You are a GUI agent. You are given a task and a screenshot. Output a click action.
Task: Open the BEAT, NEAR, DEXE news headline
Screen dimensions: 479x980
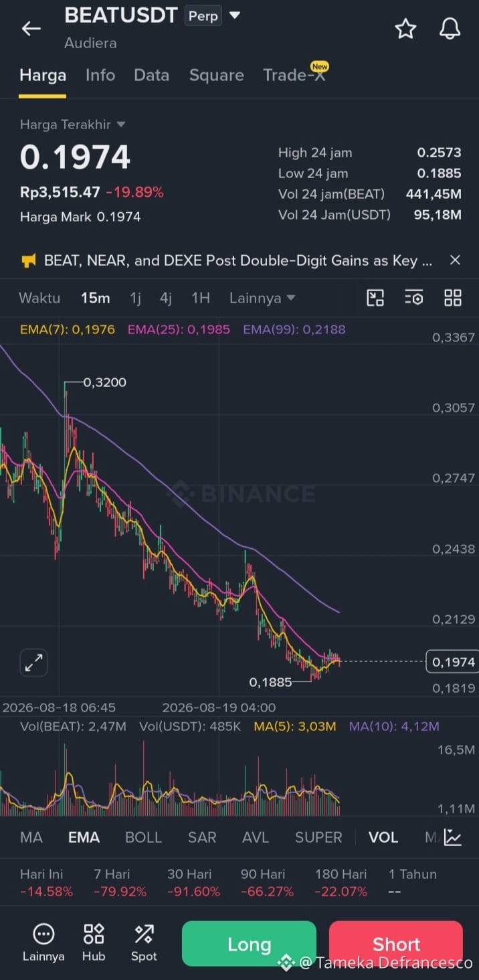pyautogui.click(x=237, y=260)
